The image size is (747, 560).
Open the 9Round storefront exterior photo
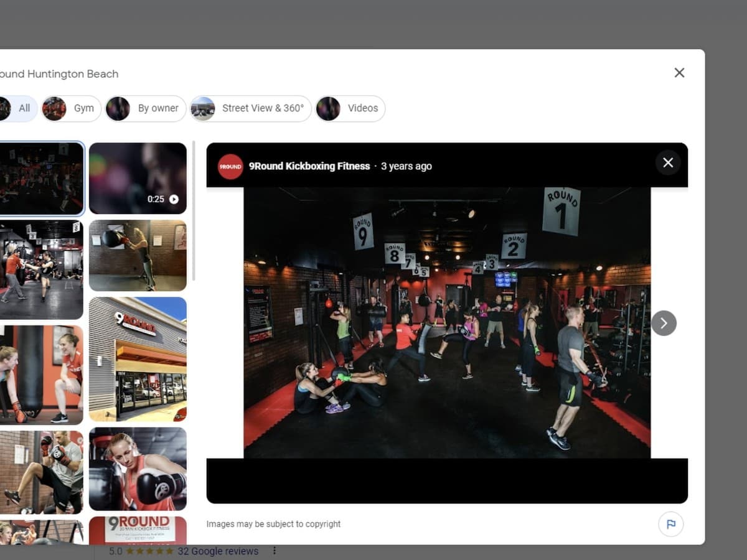pos(138,359)
